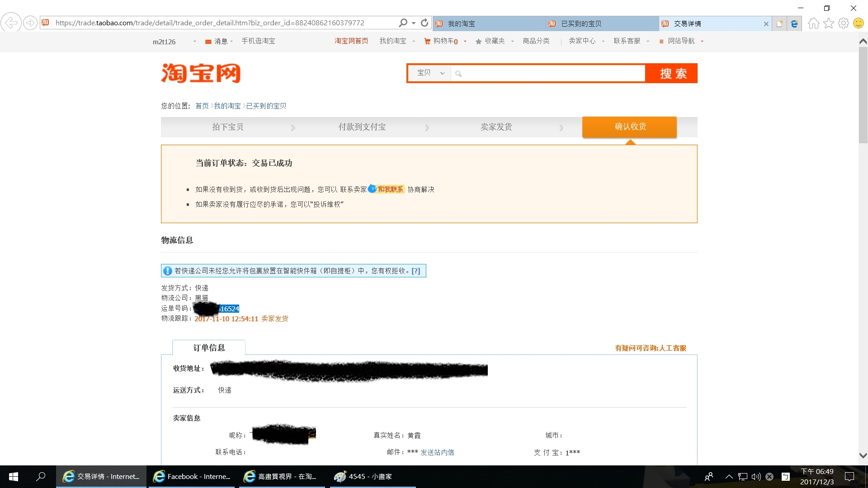
Task: Click the red message envelope icon 消息
Action: coord(208,42)
